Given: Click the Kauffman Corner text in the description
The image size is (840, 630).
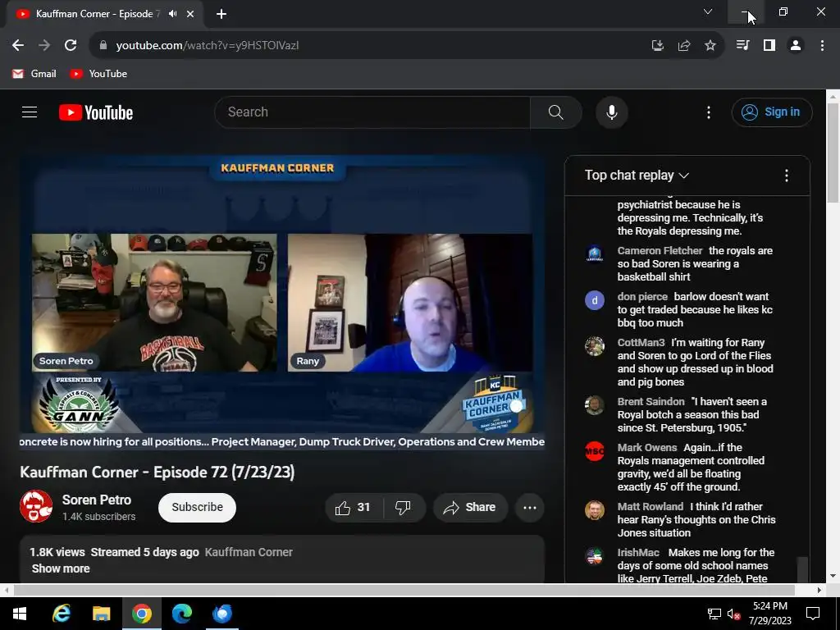Looking at the screenshot, I should pos(249,552).
